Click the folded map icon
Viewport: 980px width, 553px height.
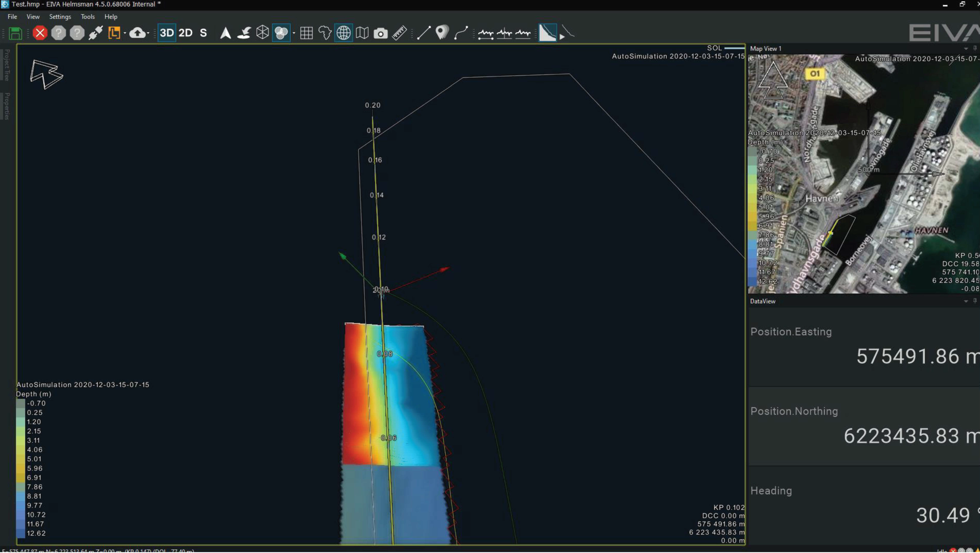[x=362, y=33]
